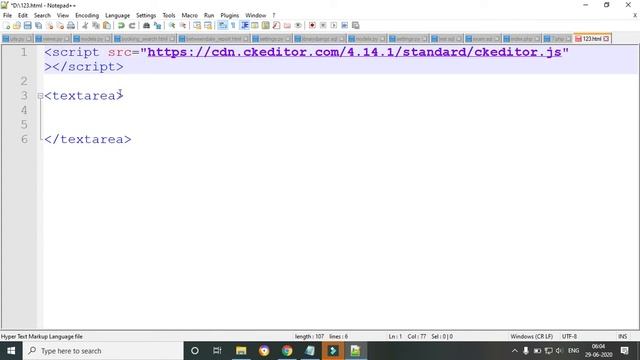640x360 pixels.
Task: Click the Zoom In toolbar icon
Action: click(x=172, y=25)
